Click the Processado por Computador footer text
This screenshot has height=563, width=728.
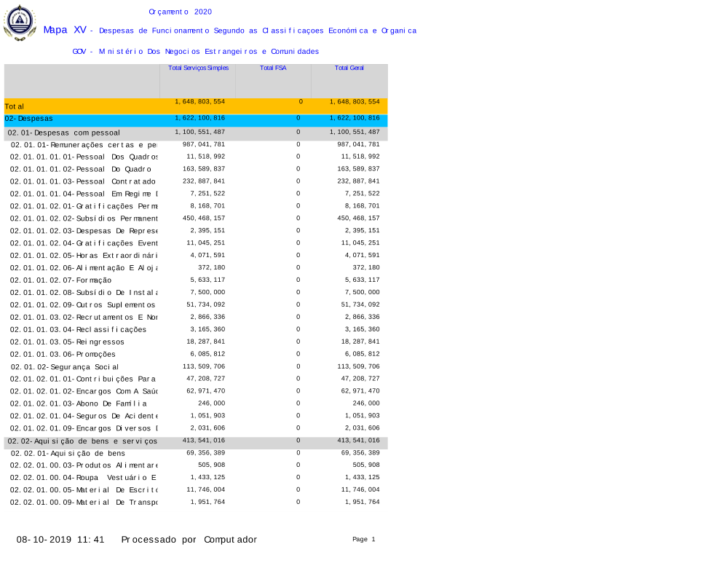pos(189,540)
